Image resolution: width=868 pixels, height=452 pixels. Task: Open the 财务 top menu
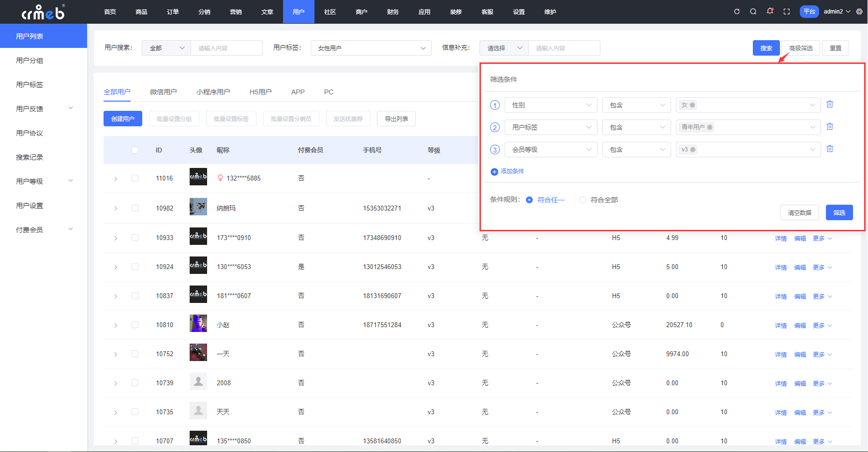(x=393, y=12)
